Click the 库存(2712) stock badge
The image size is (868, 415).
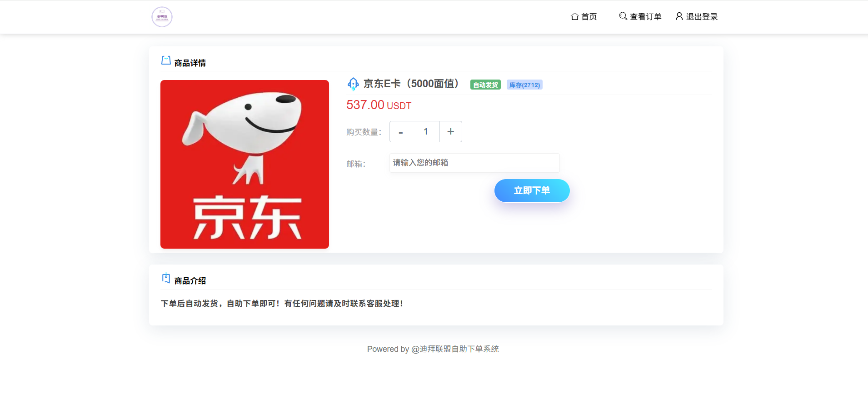pos(524,85)
